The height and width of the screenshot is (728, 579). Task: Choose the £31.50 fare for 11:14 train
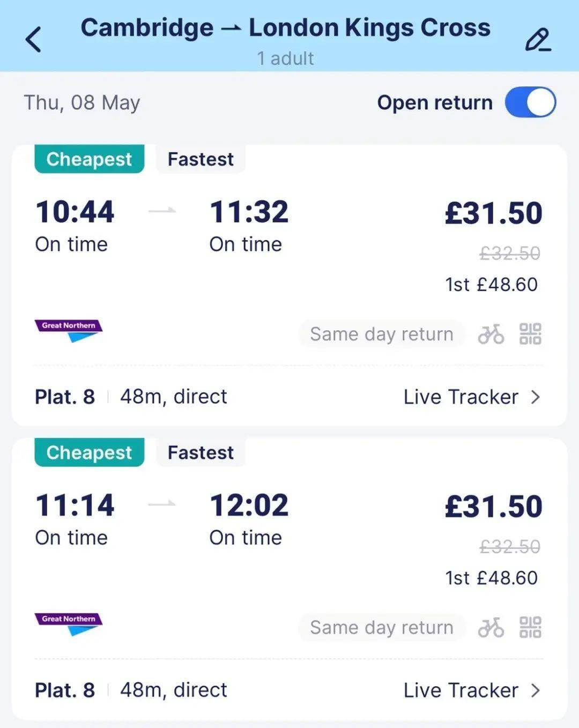click(493, 506)
